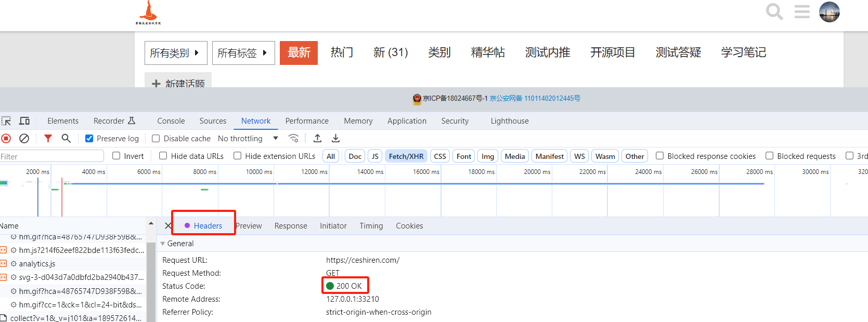The image size is (868, 322).
Task: Filter requests by JS type
Action: tap(375, 156)
